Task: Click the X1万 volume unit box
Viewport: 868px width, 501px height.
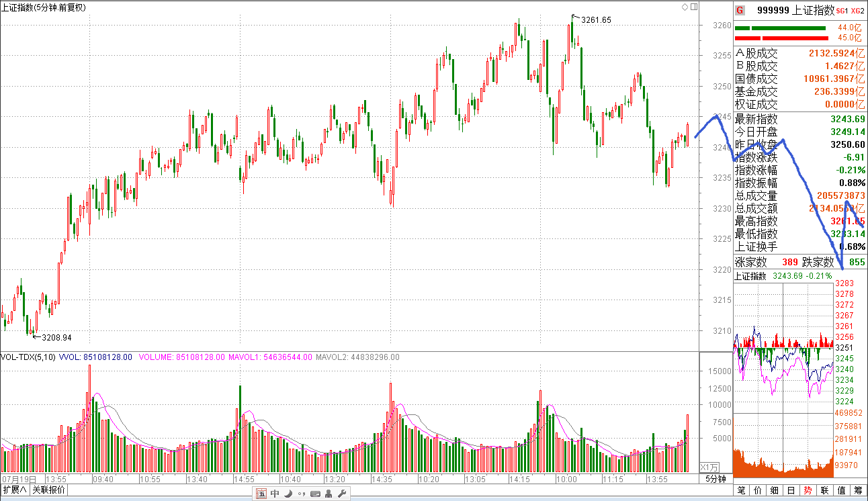Action: coord(709,467)
